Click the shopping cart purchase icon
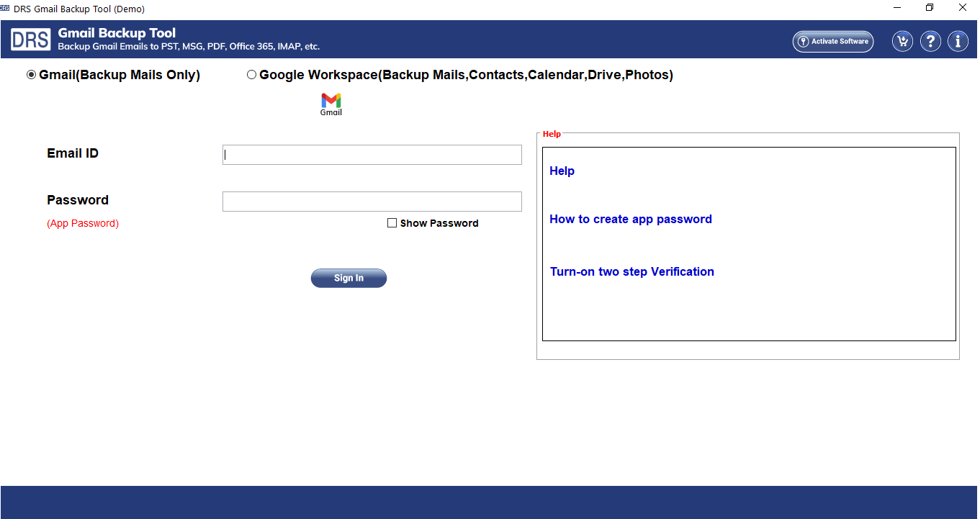This screenshot has width=980, height=519. 902,41
